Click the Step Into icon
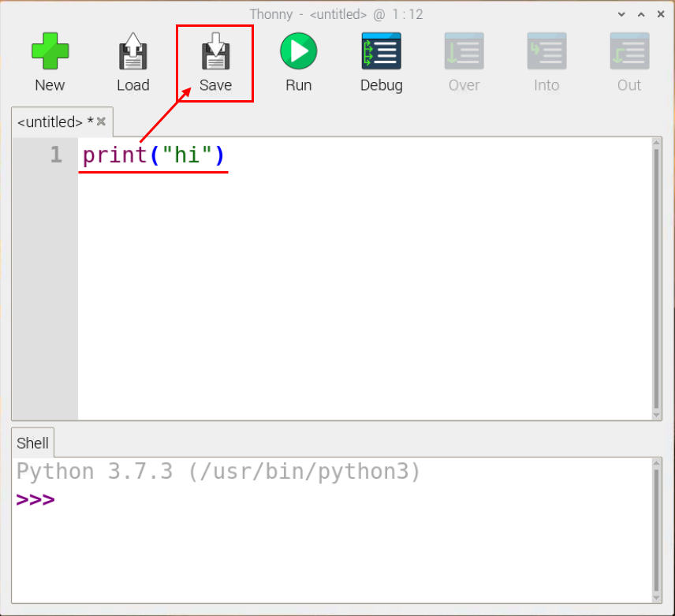This screenshot has height=616, width=675. [546, 62]
